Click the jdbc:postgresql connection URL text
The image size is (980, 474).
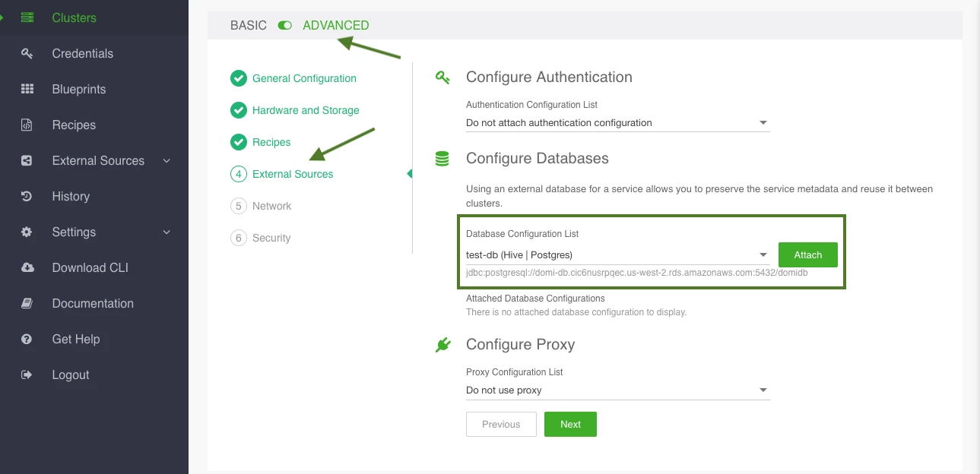[637, 273]
